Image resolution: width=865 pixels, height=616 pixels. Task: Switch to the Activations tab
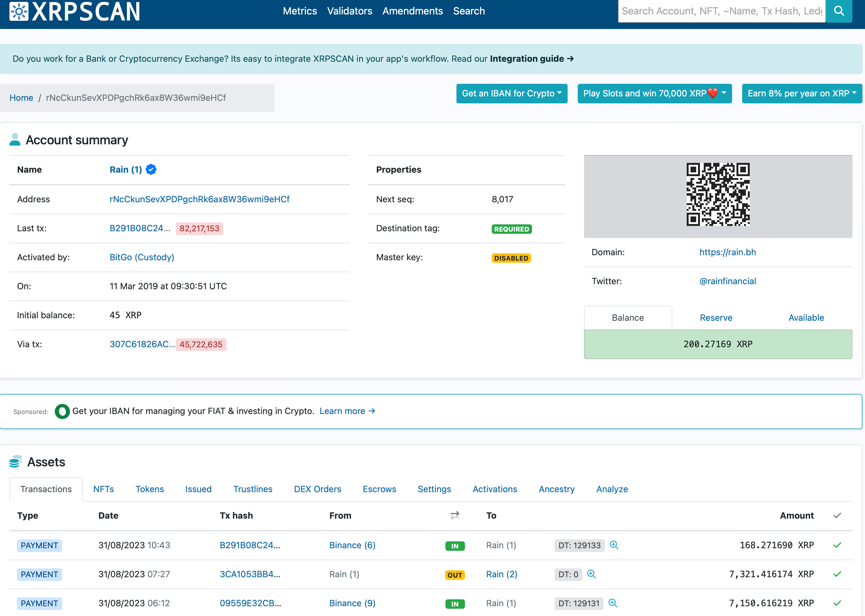[x=495, y=489]
